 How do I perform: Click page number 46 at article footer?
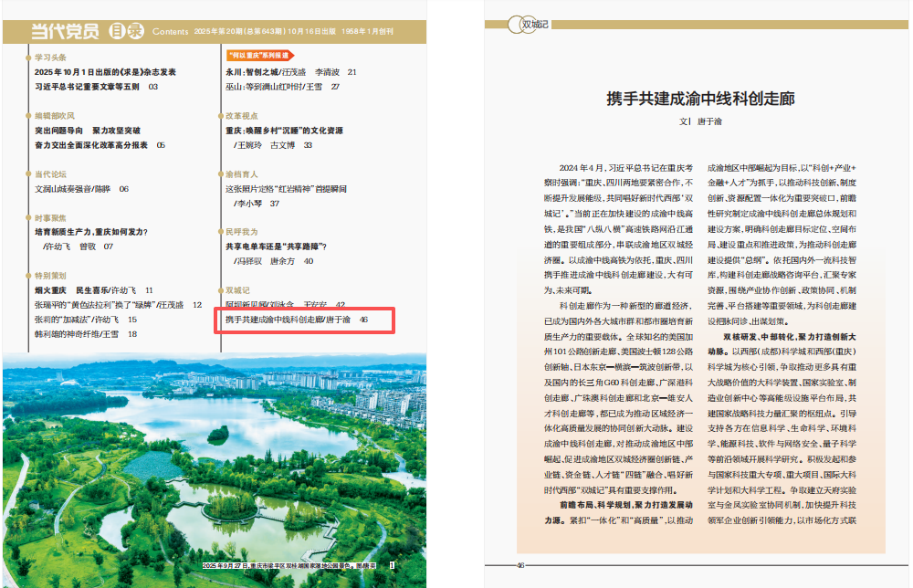(520, 564)
